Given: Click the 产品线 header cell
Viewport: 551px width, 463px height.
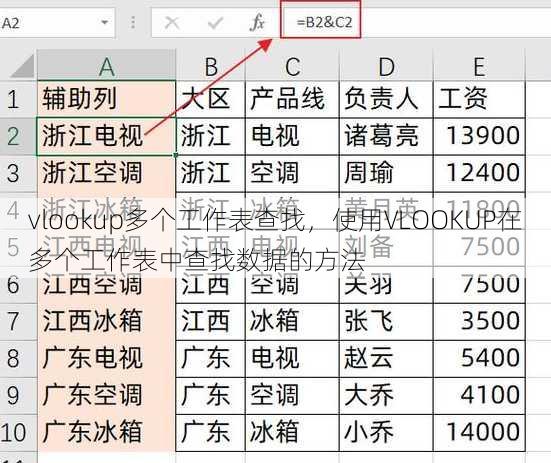Looking at the screenshot, I should pyautogui.click(x=292, y=99).
